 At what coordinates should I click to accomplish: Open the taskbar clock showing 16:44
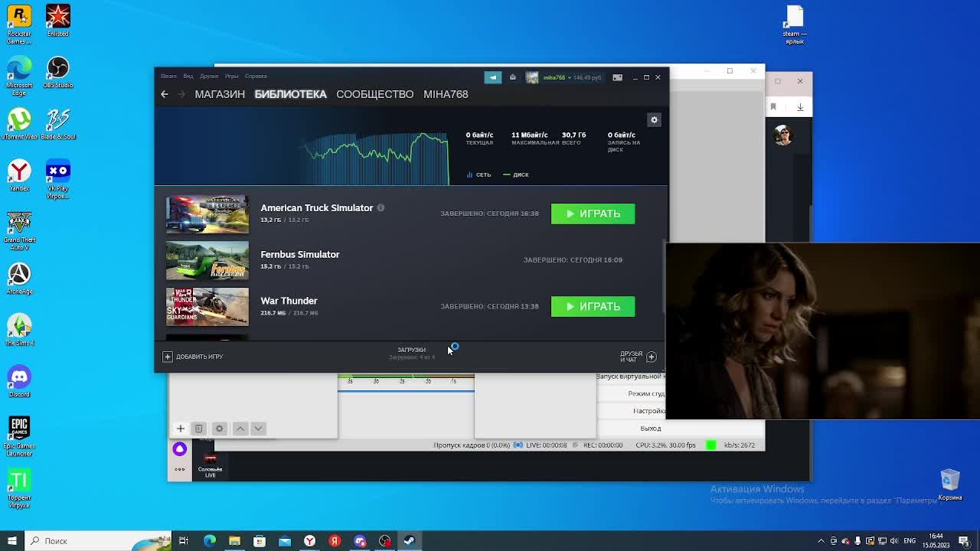tap(935, 541)
